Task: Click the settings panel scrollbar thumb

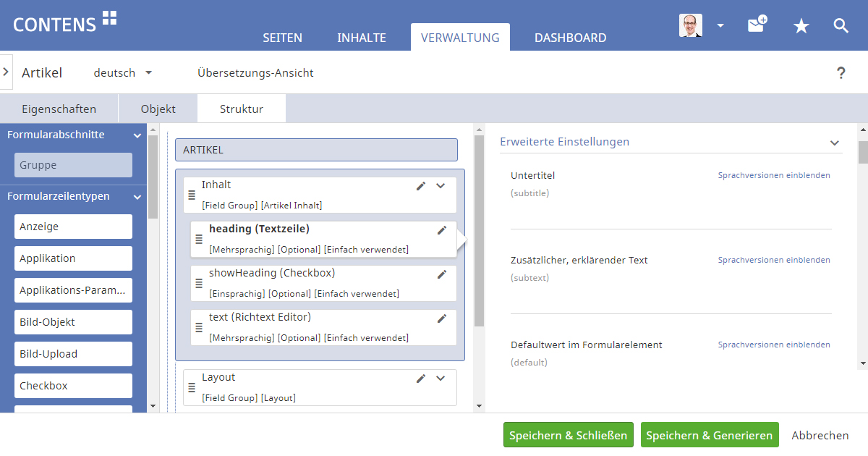Action: click(863, 153)
